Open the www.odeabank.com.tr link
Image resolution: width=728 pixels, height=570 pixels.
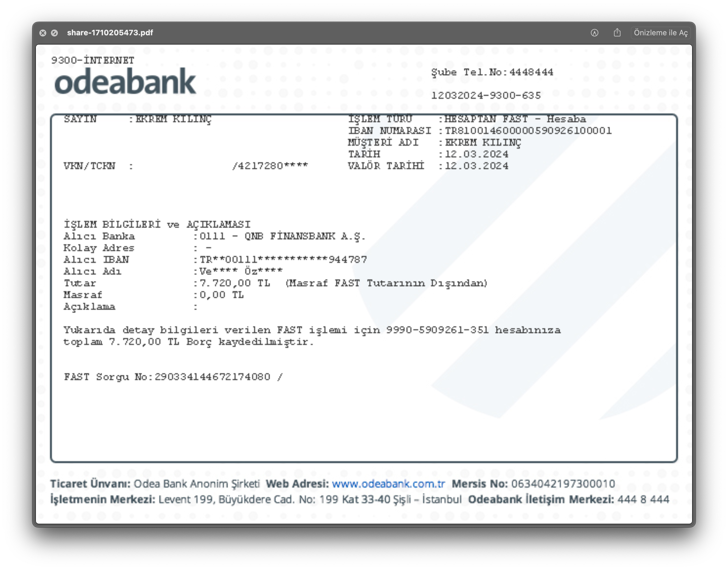coord(388,483)
